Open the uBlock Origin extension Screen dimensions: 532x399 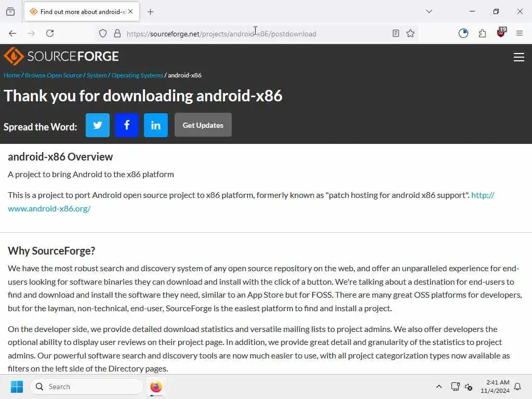[x=501, y=33]
